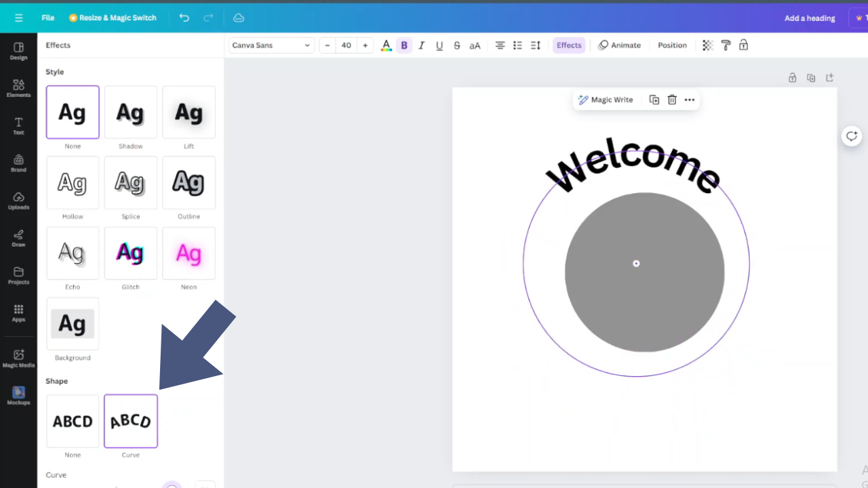Open the Draw sidebar tab

coord(18,238)
